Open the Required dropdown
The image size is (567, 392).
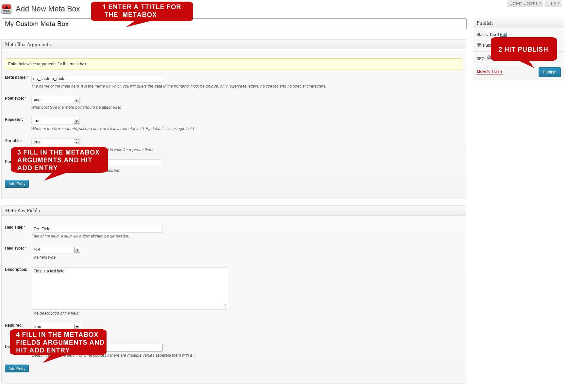tap(77, 327)
